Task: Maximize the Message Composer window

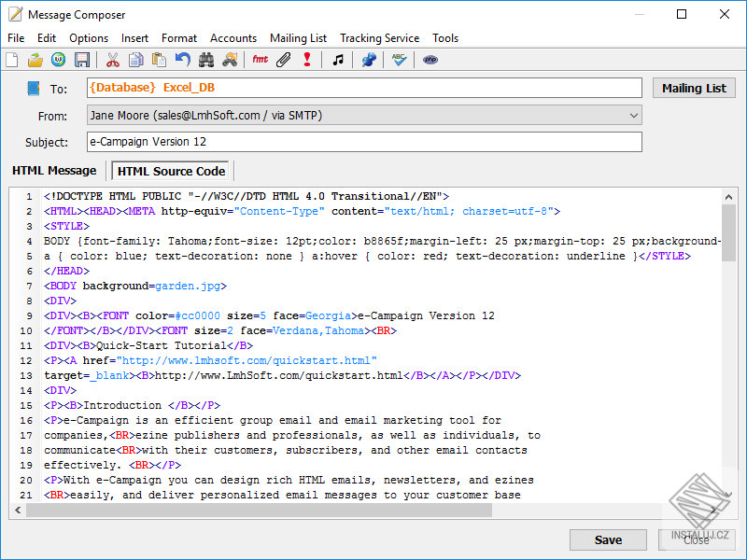Action: (682, 14)
